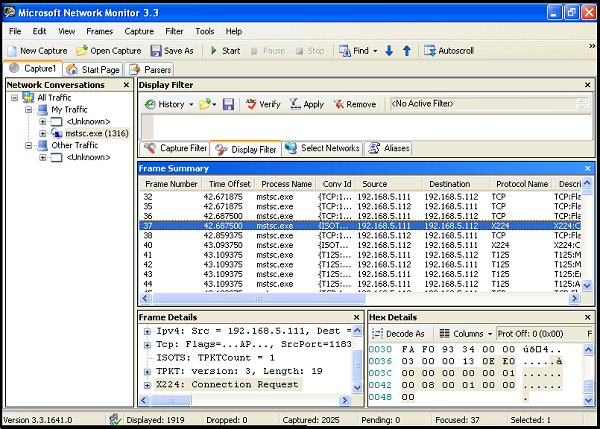Expand the mstsc.exe (1316) node
Image resolution: width=600 pixels, height=429 pixels.
[x=43, y=134]
